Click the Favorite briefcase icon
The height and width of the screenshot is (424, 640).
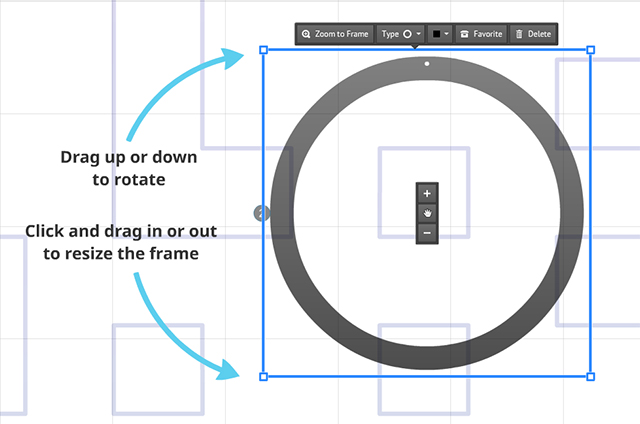point(464,34)
